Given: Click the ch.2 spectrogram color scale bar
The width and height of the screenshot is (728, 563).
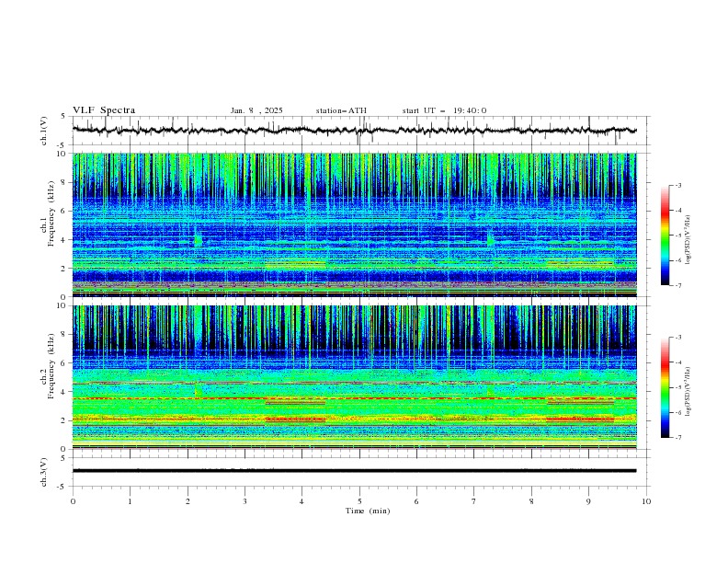Looking at the screenshot, I should point(665,387).
